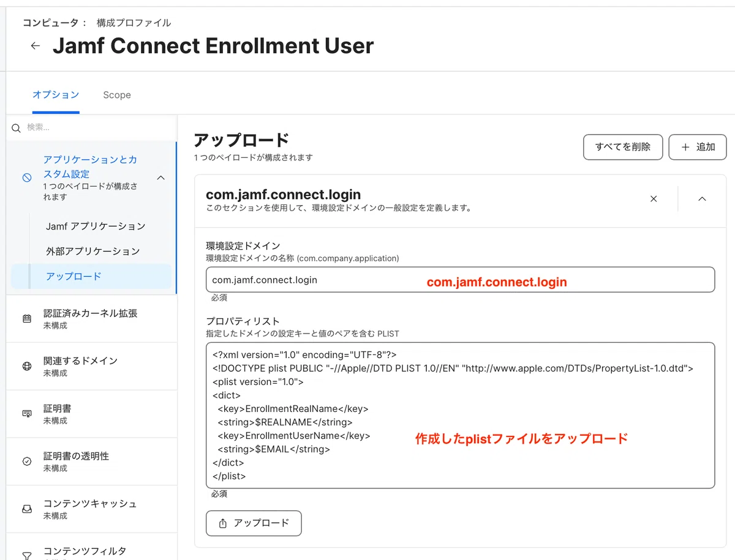Click the com.jamf.connect.login section heading
The height and width of the screenshot is (560, 735).
point(283,195)
